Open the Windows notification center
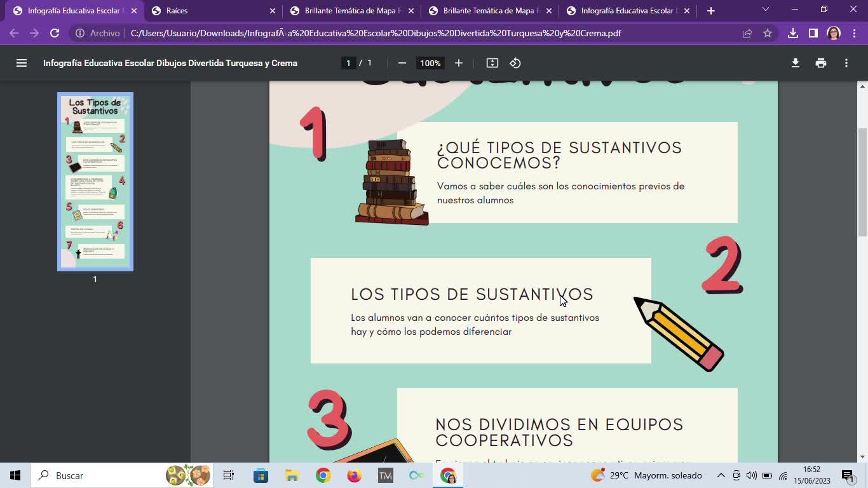The image size is (868, 488). pos(848,475)
